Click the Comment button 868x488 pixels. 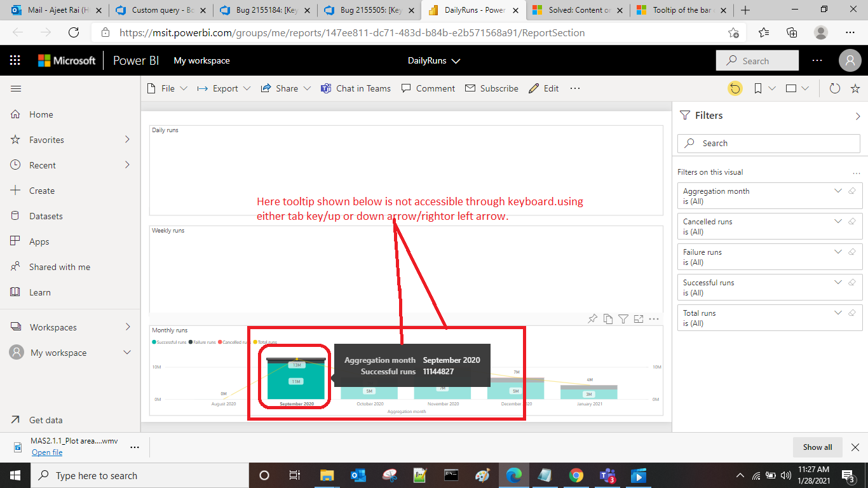pyautogui.click(x=428, y=88)
